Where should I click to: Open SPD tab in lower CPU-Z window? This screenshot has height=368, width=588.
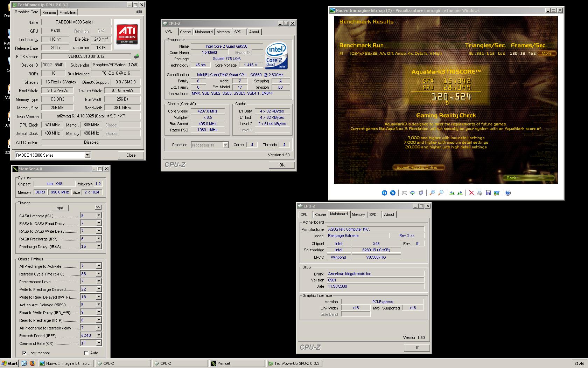point(373,214)
